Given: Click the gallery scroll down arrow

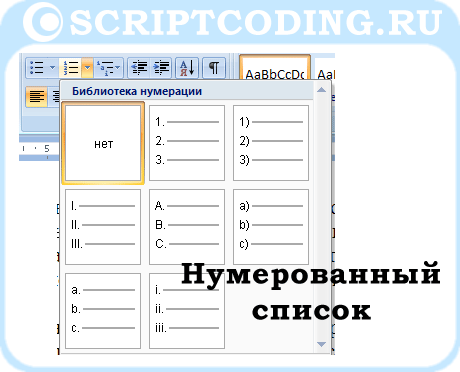Looking at the screenshot, I should pos(321,344).
